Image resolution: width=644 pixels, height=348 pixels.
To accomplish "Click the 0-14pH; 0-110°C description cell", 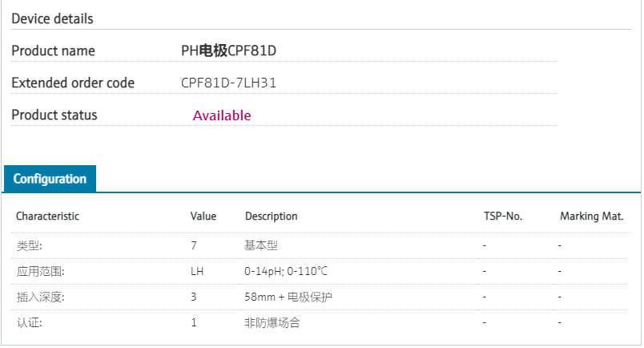I will tap(286, 271).
